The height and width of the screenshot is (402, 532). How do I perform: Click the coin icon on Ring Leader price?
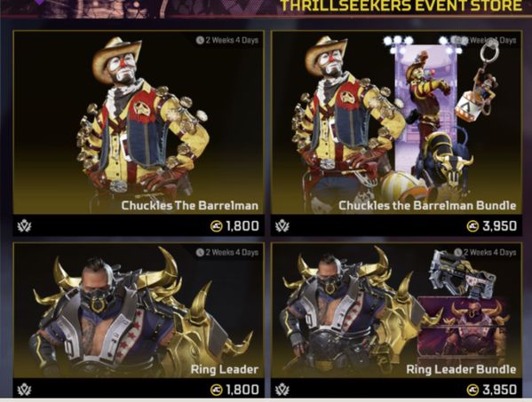coord(216,390)
